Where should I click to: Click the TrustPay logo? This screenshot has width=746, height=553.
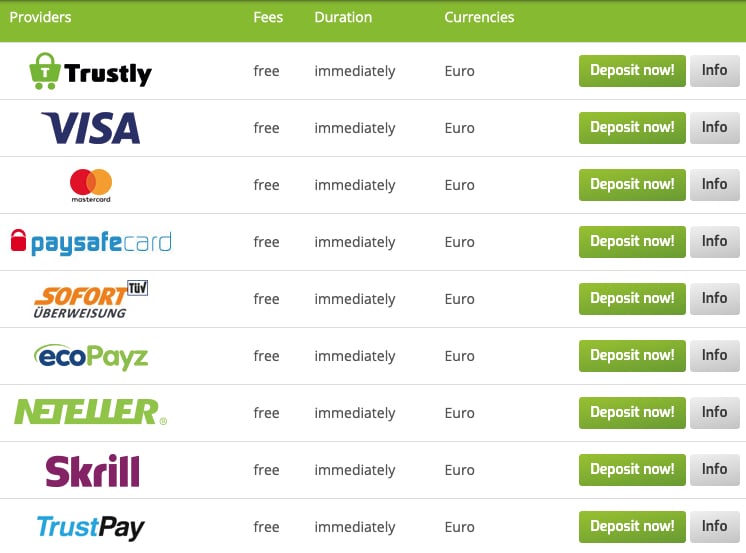(90, 527)
